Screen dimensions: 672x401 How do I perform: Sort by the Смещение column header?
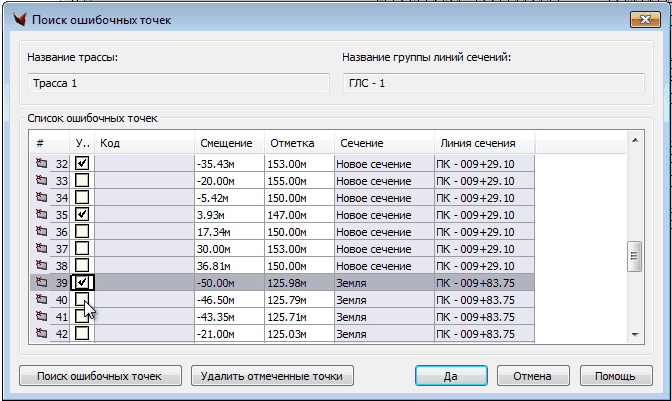click(x=228, y=144)
